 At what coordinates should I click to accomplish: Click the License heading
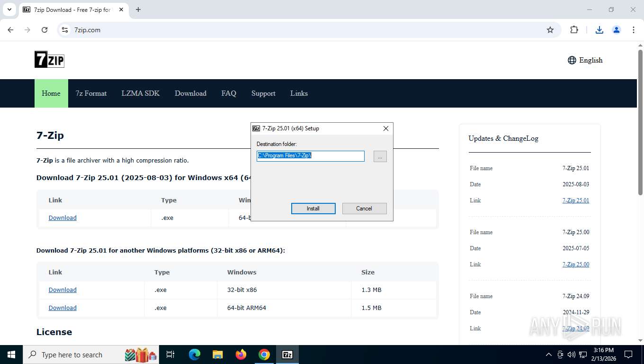(x=54, y=332)
